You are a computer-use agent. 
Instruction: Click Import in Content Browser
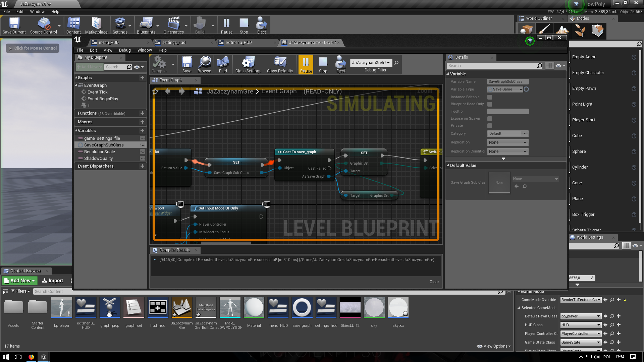(53, 281)
